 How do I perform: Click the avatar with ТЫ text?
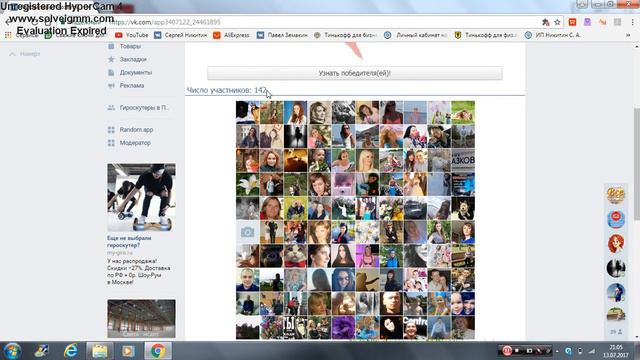coord(295,328)
